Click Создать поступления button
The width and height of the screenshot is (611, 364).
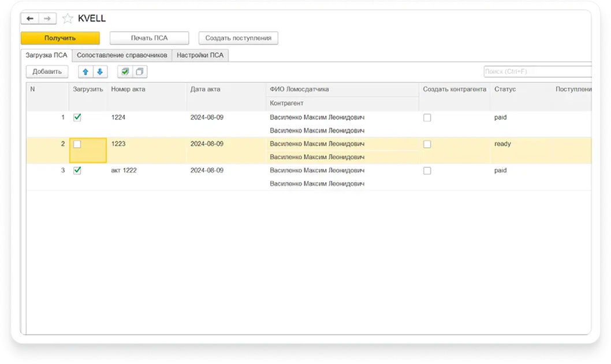tap(238, 38)
